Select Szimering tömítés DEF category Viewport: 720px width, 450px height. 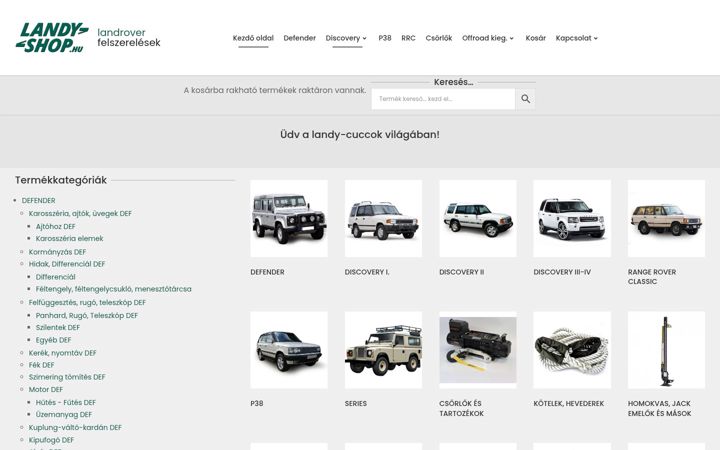point(67,377)
